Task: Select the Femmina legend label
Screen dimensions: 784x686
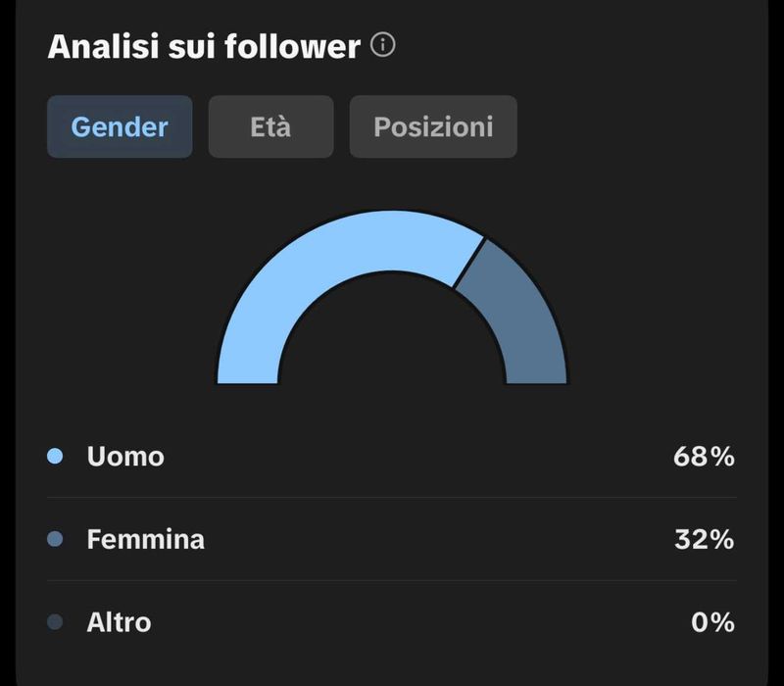Action: point(145,539)
